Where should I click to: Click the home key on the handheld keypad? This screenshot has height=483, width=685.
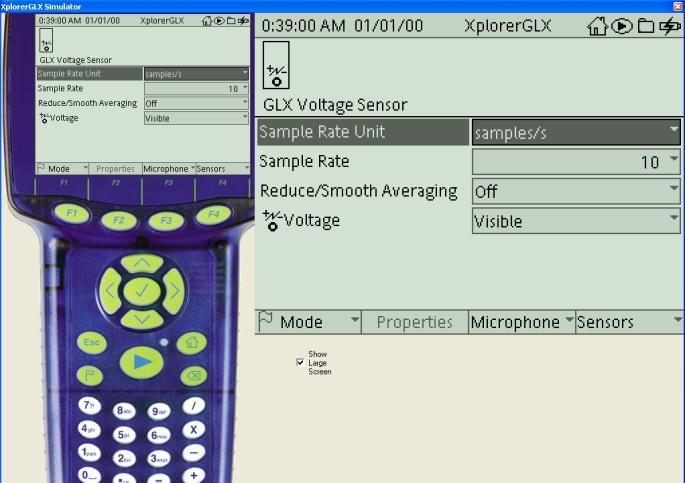(191, 343)
